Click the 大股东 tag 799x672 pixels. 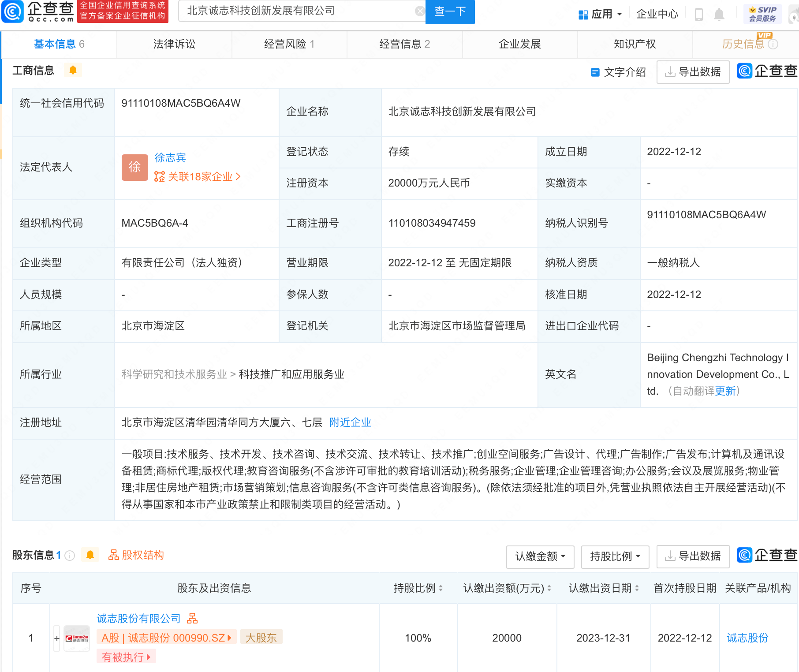(261, 638)
